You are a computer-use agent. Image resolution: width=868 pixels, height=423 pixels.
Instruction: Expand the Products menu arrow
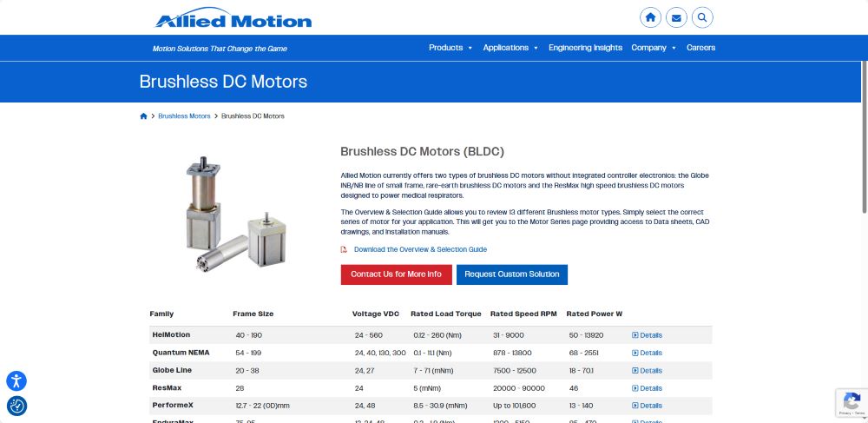470,48
